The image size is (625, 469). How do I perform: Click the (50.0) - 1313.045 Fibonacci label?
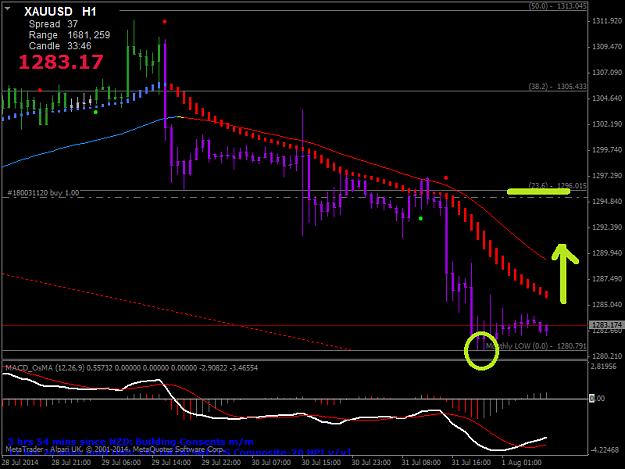pyautogui.click(x=557, y=6)
